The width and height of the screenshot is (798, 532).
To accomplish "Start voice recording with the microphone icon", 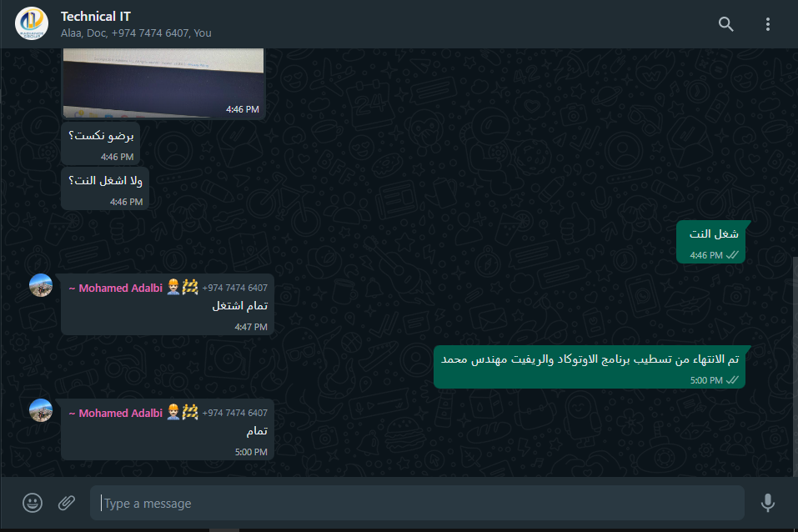I will (x=767, y=503).
